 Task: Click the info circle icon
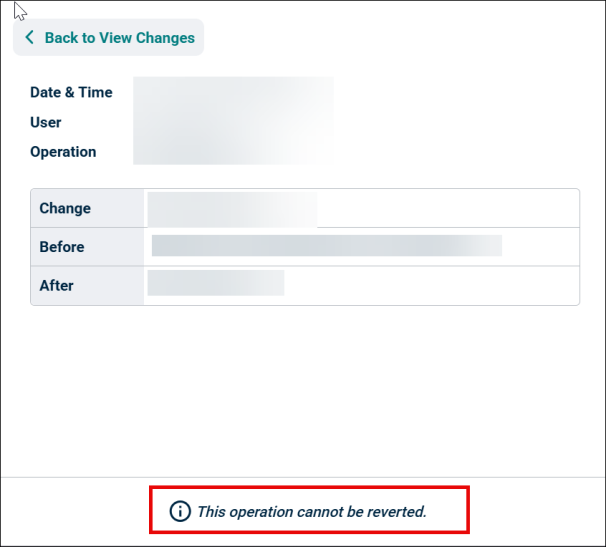click(180, 512)
